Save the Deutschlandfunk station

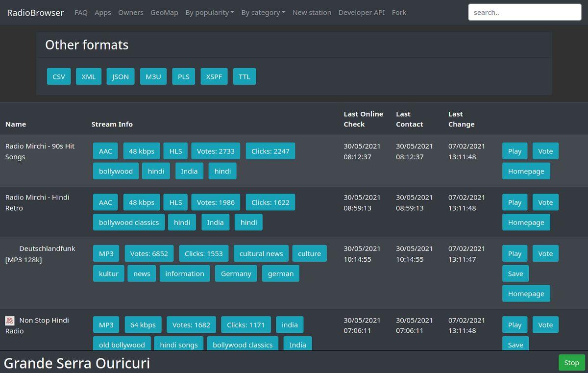coord(515,274)
